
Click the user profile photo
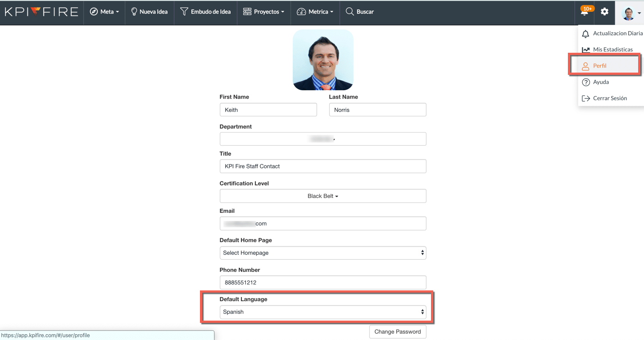(x=322, y=59)
